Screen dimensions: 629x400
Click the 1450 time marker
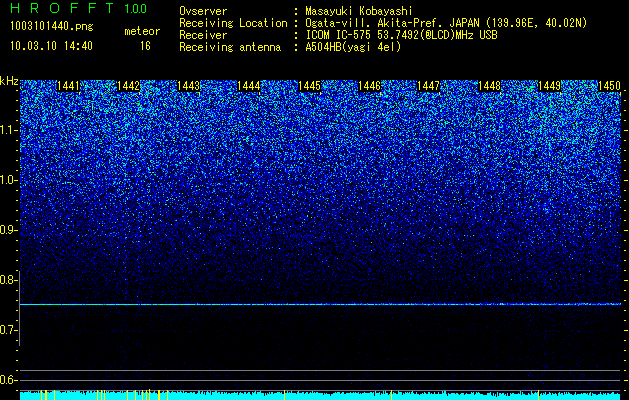click(609, 86)
